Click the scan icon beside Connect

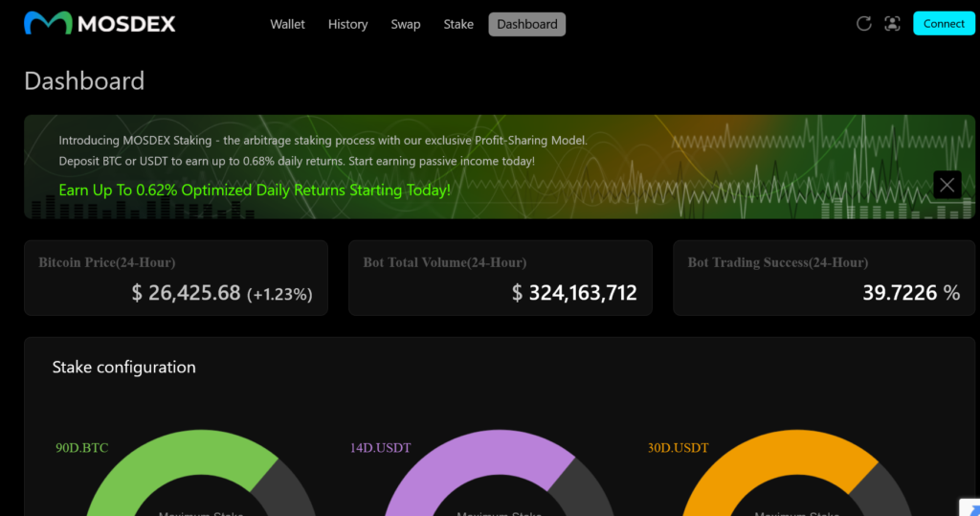pos(892,24)
